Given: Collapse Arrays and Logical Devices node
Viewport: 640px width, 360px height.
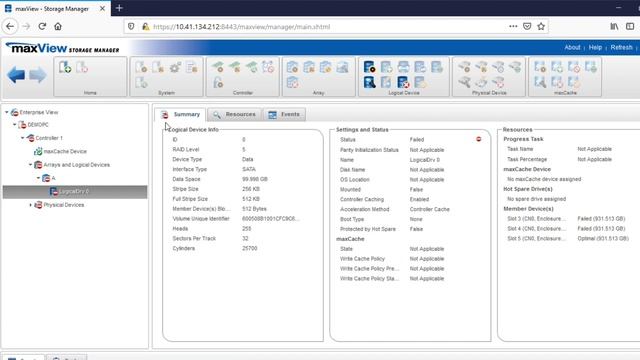Looking at the screenshot, I should click(31, 164).
